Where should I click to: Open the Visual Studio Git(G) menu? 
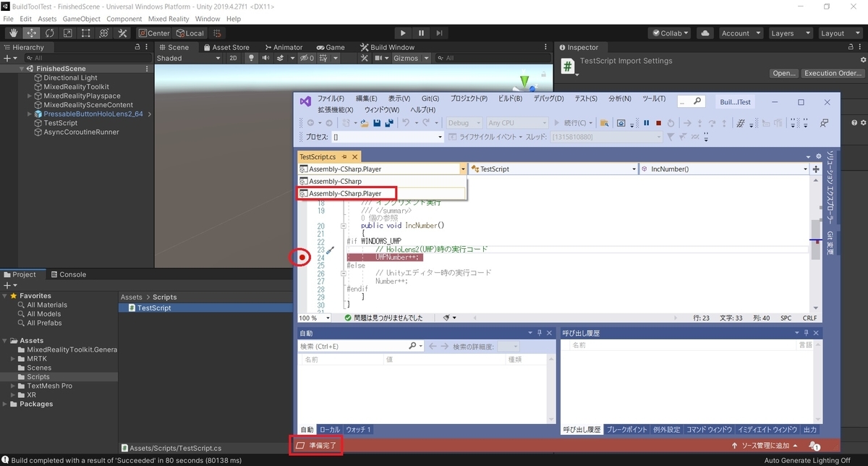pyautogui.click(x=430, y=98)
